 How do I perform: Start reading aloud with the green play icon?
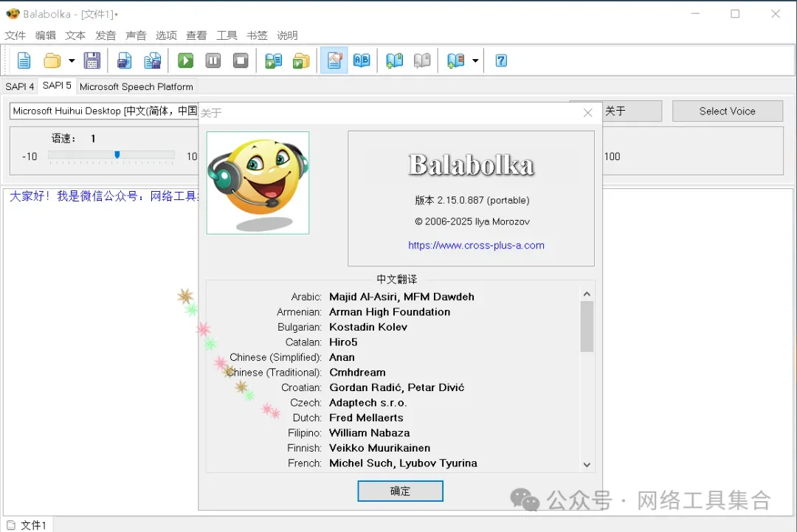tap(185, 61)
